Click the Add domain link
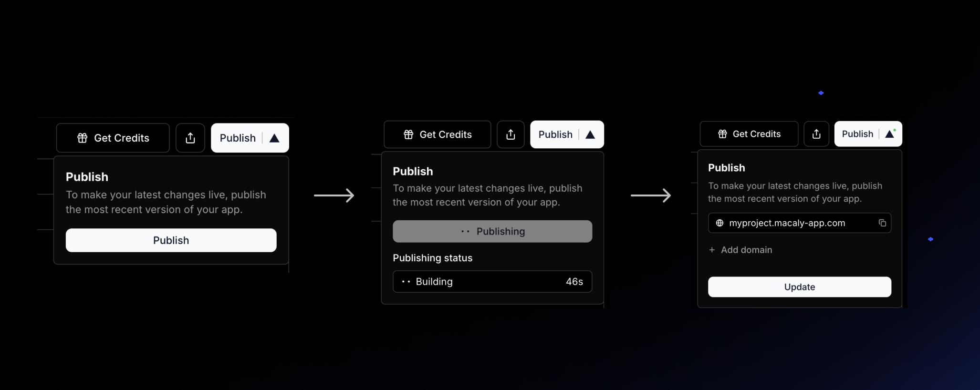 point(746,249)
